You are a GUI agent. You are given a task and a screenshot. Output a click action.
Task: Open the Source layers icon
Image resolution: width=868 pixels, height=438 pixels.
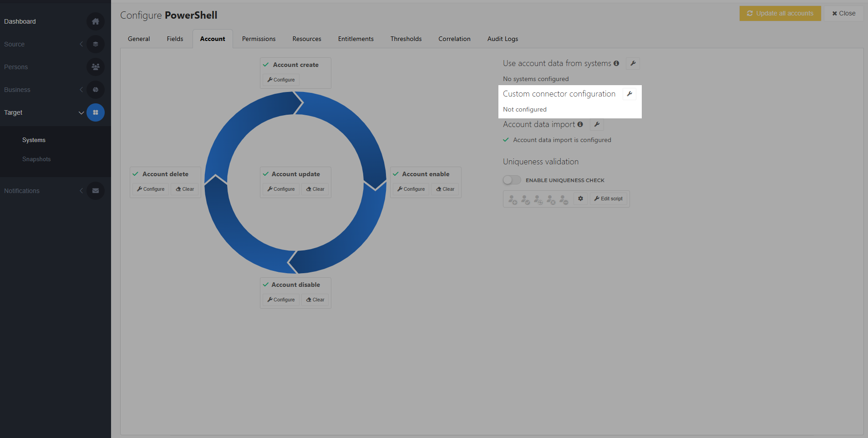(96, 44)
